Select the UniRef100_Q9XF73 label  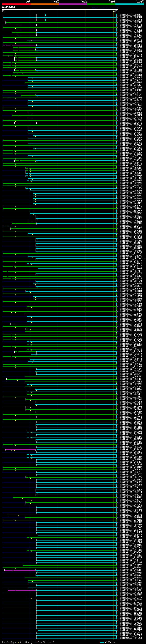[131, 40]
